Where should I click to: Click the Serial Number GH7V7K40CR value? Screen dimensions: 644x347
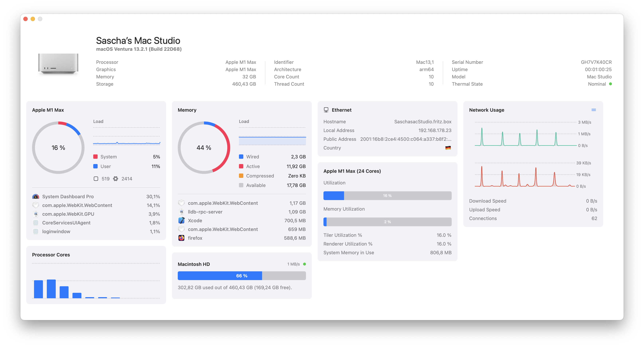click(596, 62)
